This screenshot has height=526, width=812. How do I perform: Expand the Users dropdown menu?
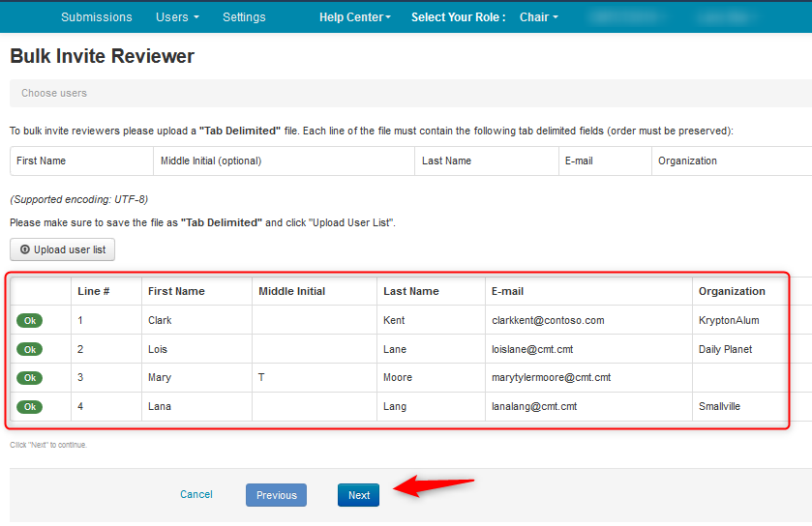pyautogui.click(x=177, y=17)
